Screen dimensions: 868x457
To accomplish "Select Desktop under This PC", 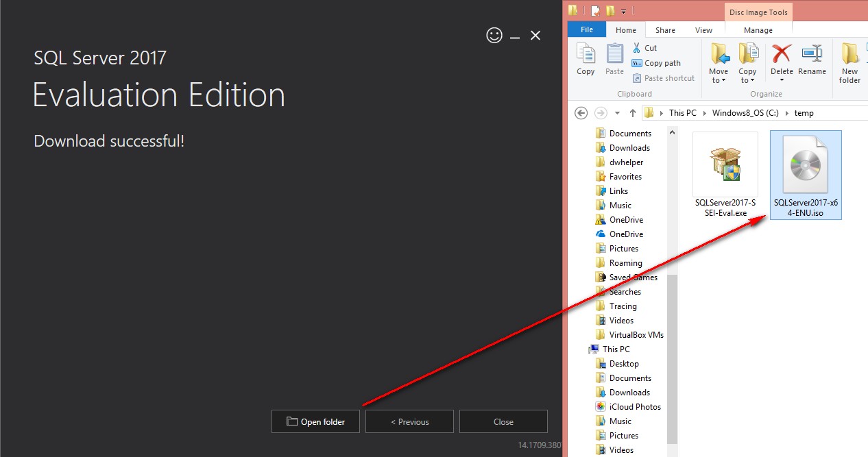I will (617, 364).
